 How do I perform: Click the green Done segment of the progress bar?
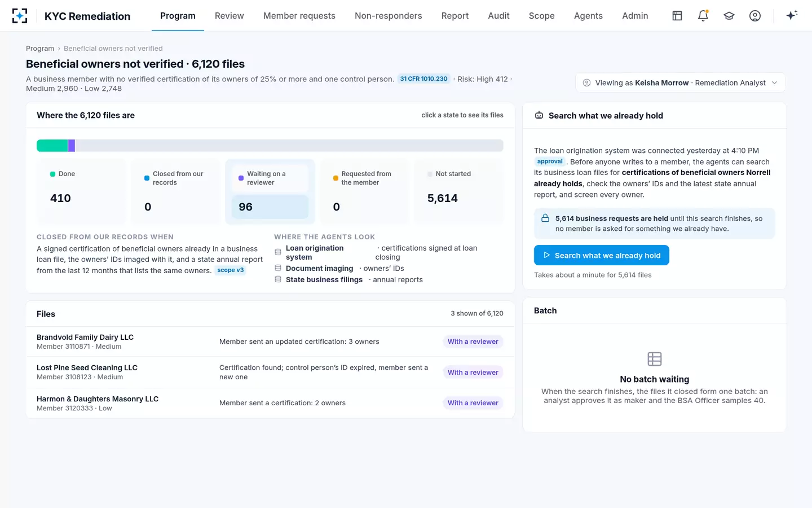click(x=52, y=146)
